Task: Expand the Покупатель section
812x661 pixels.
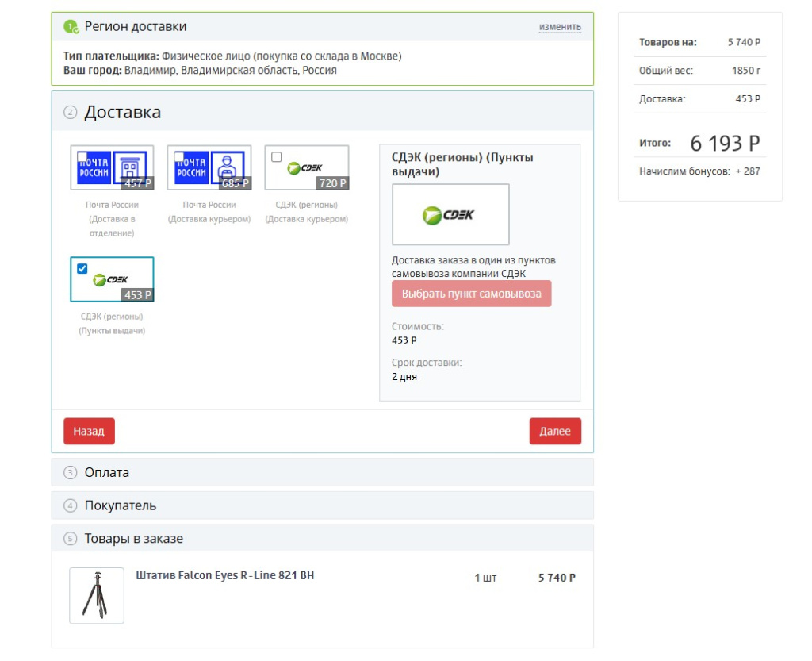Action: (x=121, y=505)
